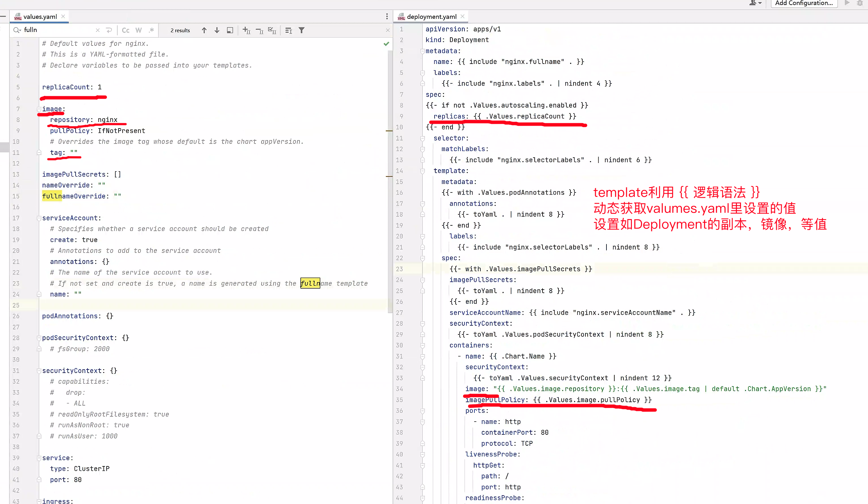Image resolution: width=868 pixels, height=504 pixels.
Task: Toggle Match Case (Cc) option
Action: coord(125,30)
